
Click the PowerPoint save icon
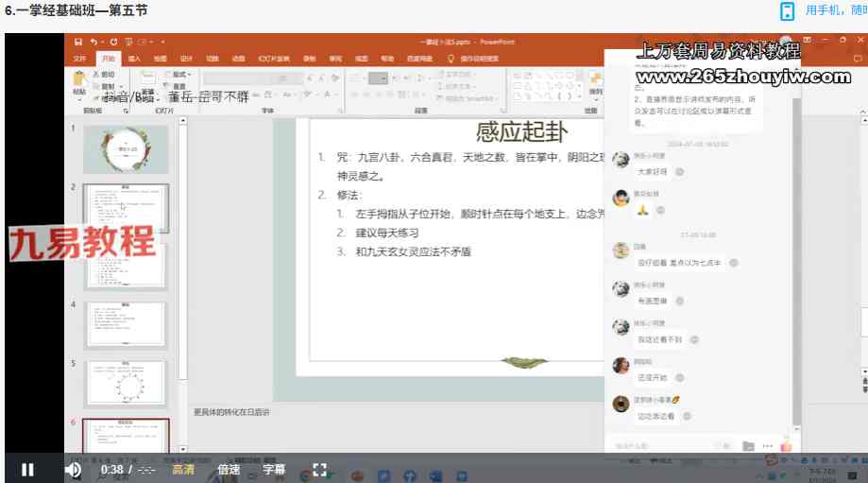[79, 43]
